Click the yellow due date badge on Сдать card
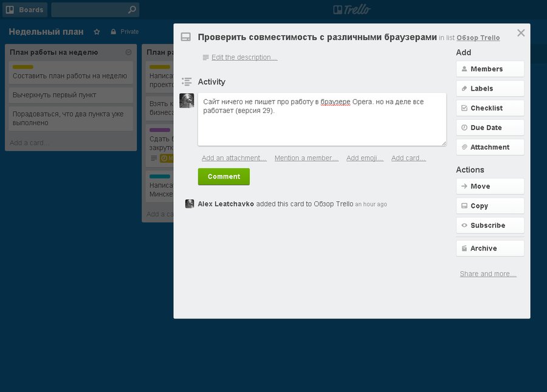The width and height of the screenshot is (547, 392). (167, 159)
